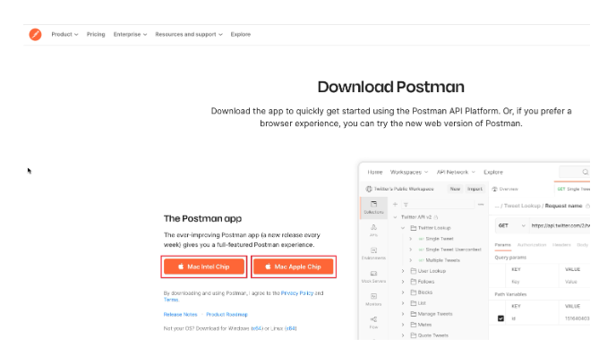The width and height of the screenshot is (616, 364).
Task: Open the Product Roadmap link
Action: 227,315
